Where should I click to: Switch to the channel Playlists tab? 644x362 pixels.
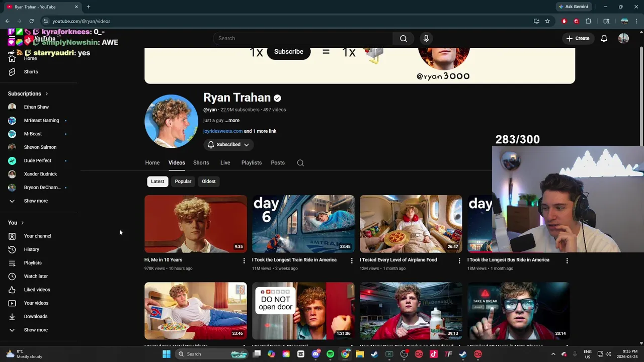click(x=251, y=163)
